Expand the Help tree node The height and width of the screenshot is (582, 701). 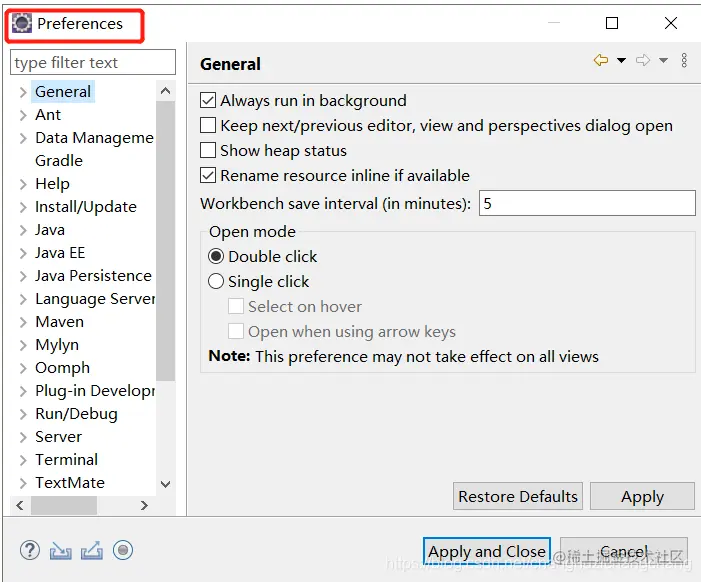pos(23,184)
